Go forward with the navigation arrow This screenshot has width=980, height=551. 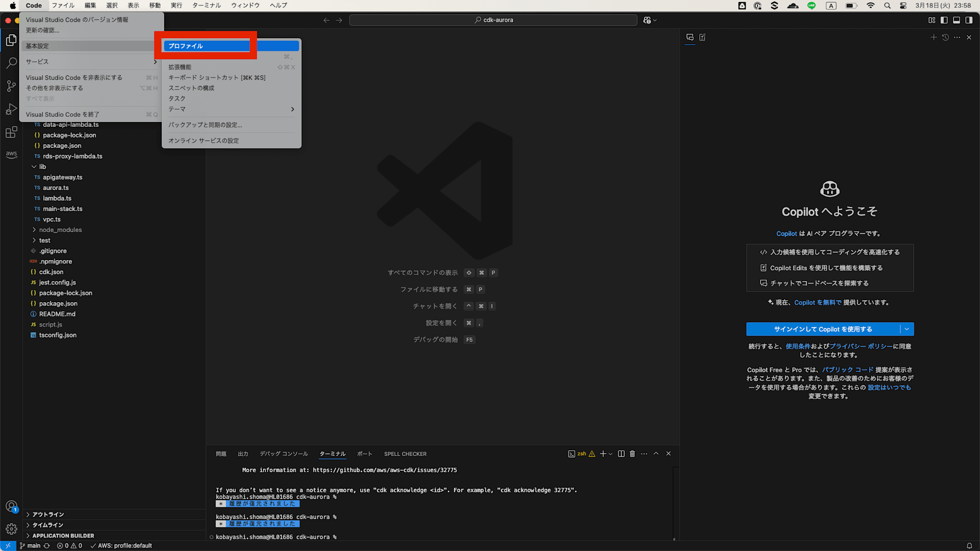[339, 20]
